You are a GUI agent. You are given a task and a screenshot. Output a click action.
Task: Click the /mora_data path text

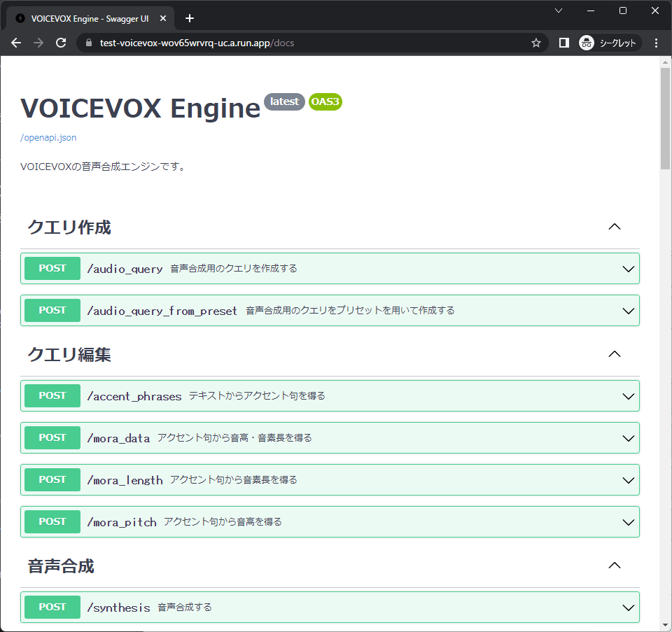click(118, 438)
